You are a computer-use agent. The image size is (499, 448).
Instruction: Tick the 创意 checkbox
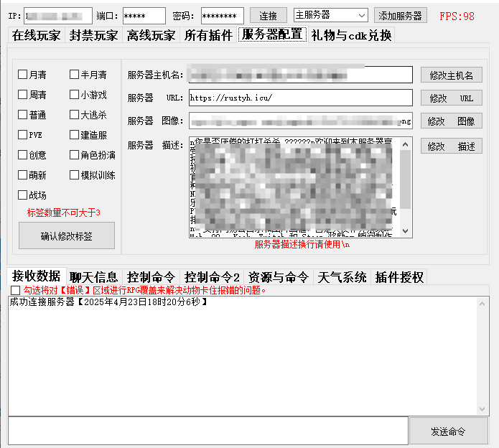[x=22, y=154]
